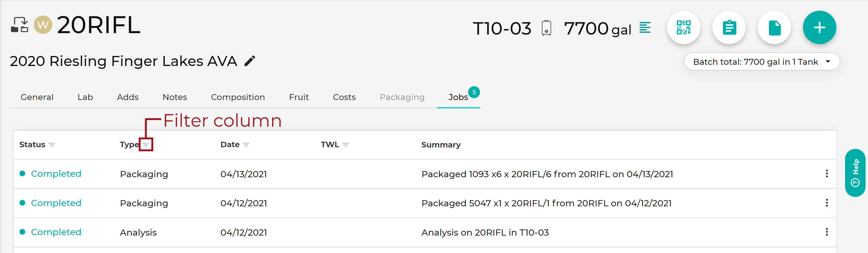Open the clipboard job icon button
This screenshot has width=868, height=253.
[x=729, y=28]
